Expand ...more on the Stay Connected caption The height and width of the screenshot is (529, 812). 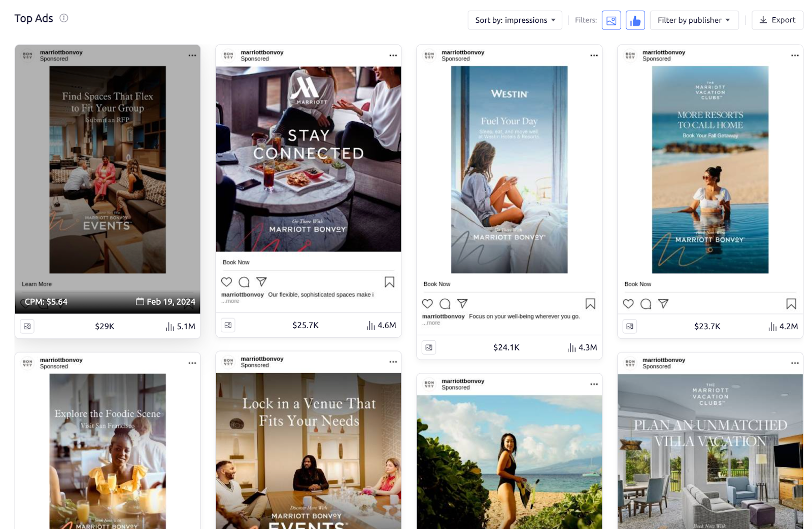pos(230,301)
